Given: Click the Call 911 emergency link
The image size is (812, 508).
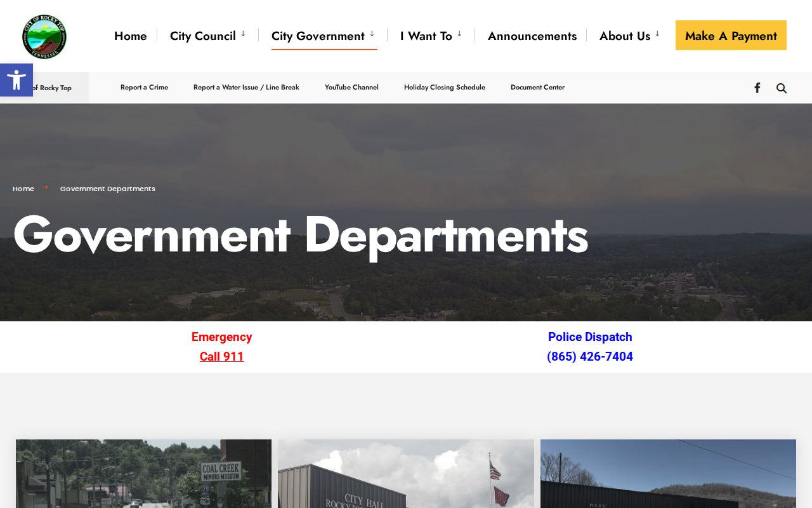Looking at the screenshot, I should tap(222, 357).
